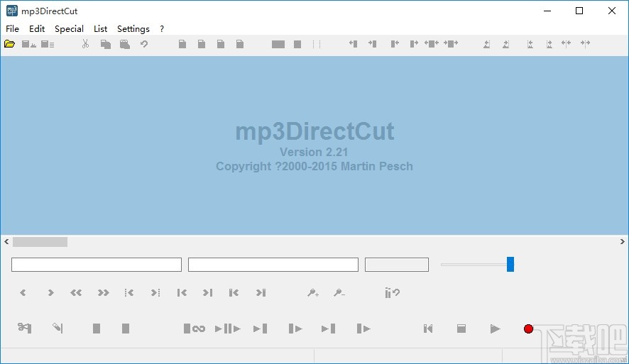Click the horizontal scrollbar thumb under the waveform

tap(40, 242)
